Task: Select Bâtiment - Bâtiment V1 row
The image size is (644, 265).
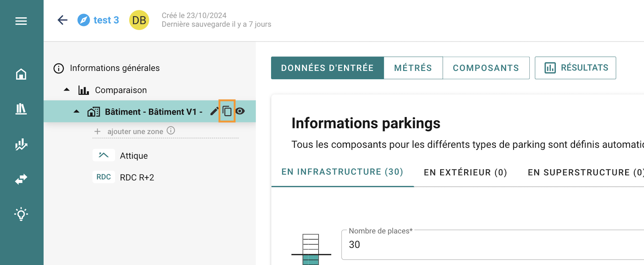Action: click(149, 111)
